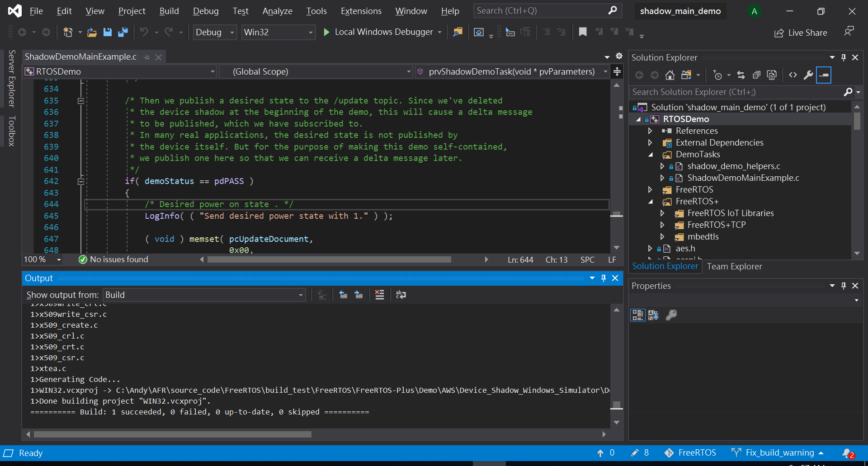
Task: Open the editor zoom level selector
Action: pyautogui.click(x=42, y=259)
